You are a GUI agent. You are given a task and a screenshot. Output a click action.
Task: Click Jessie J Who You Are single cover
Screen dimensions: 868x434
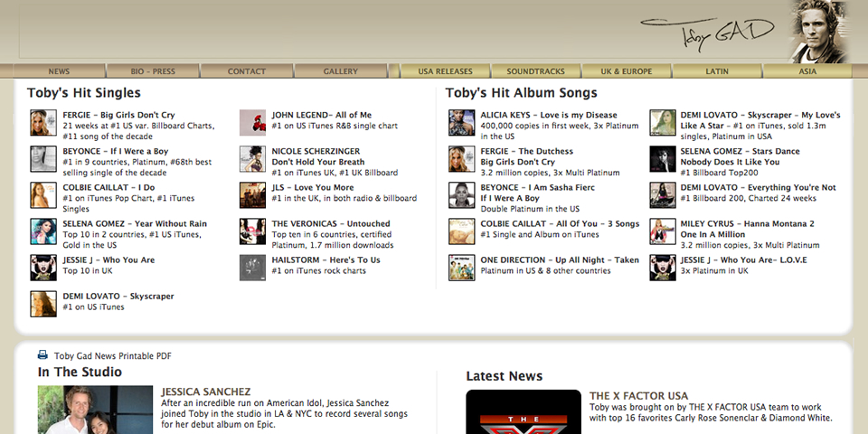coord(43,268)
